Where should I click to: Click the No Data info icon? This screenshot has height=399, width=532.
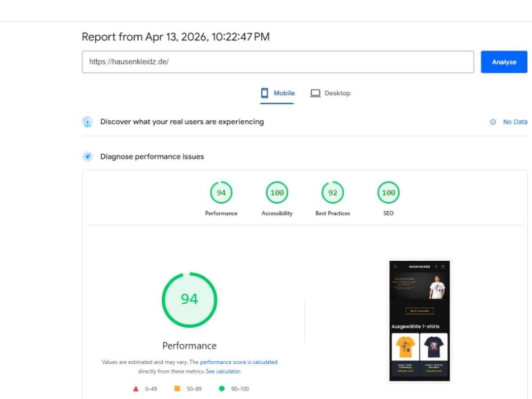click(x=493, y=122)
